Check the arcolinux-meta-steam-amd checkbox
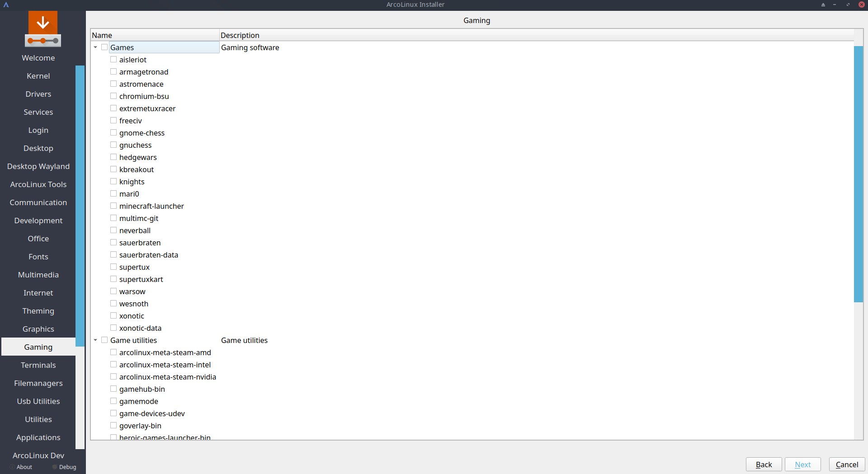868x474 pixels. pyautogui.click(x=113, y=352)
